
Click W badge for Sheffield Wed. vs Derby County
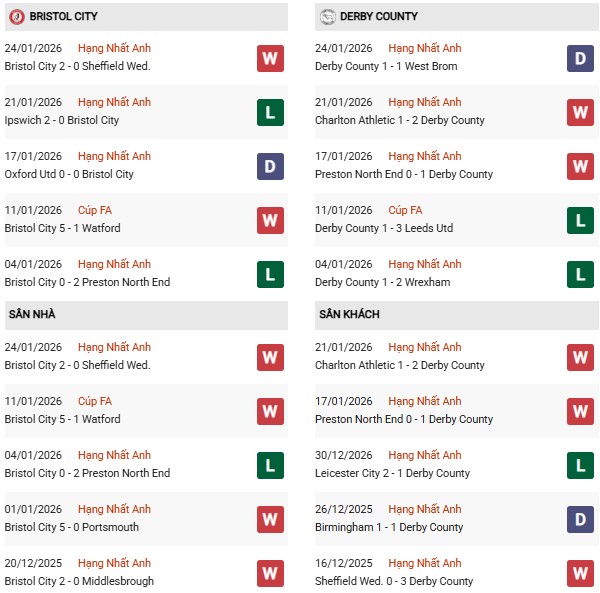[580, 573]
